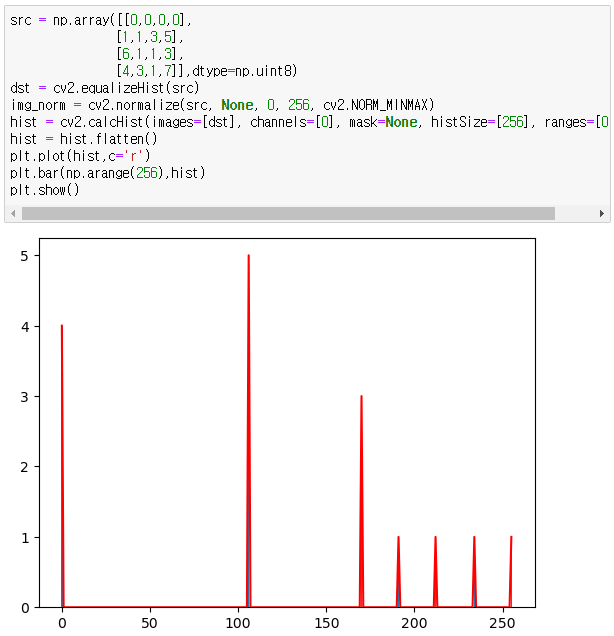Click the '[6,1,1,3]' array row
This screenshot has height=636, width=614.
pyautogui.click(x=150, y=54)
